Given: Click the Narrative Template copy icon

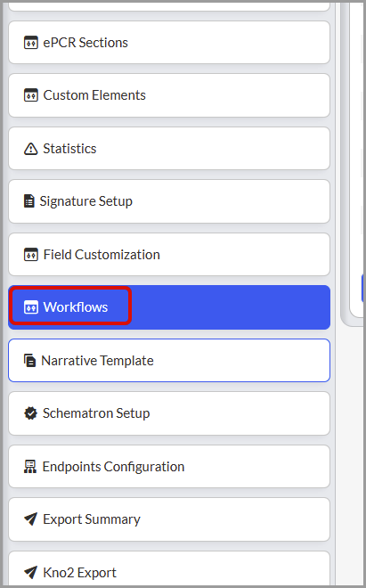Looking at the screenshot, I should tap(29, 361).
